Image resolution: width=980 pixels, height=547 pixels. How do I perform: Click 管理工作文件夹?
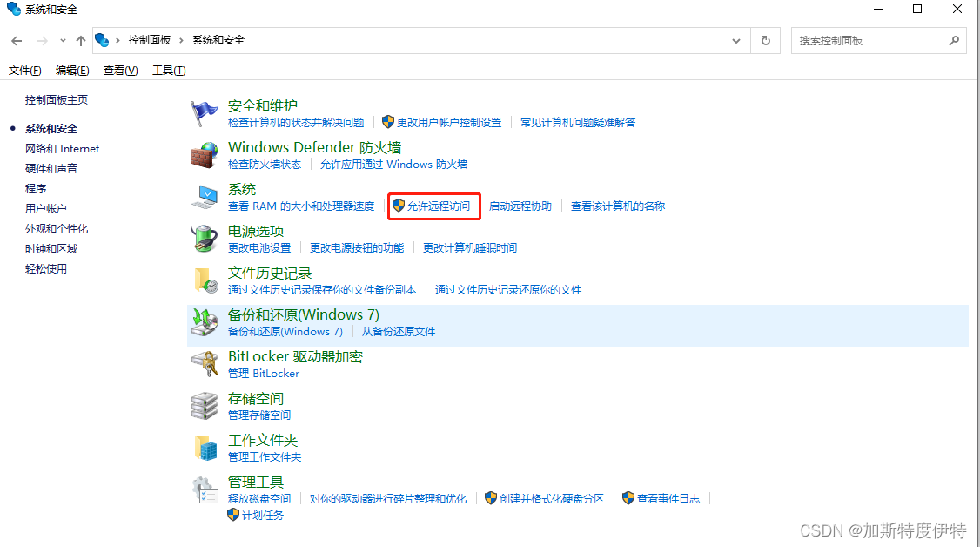pyautogui.click(x=265, y=457)
